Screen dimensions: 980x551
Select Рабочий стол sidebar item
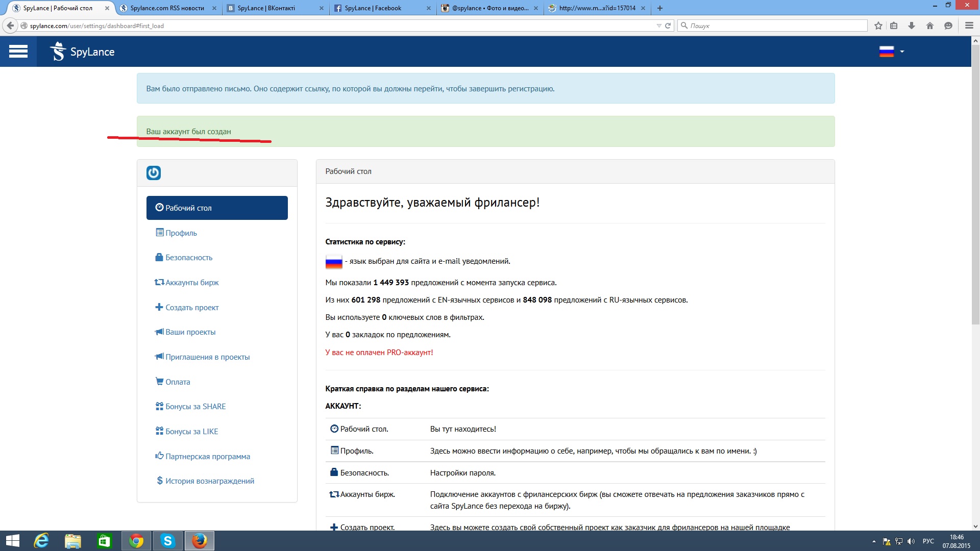pos(217,208)
